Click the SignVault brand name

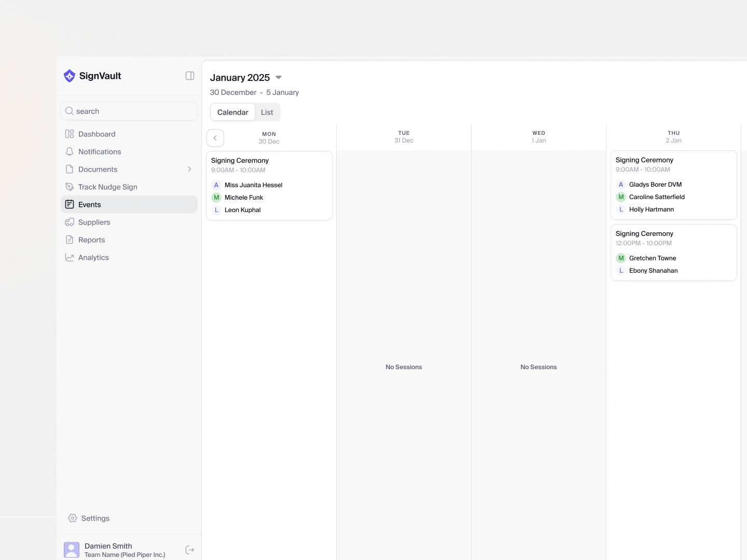(100, 76)
